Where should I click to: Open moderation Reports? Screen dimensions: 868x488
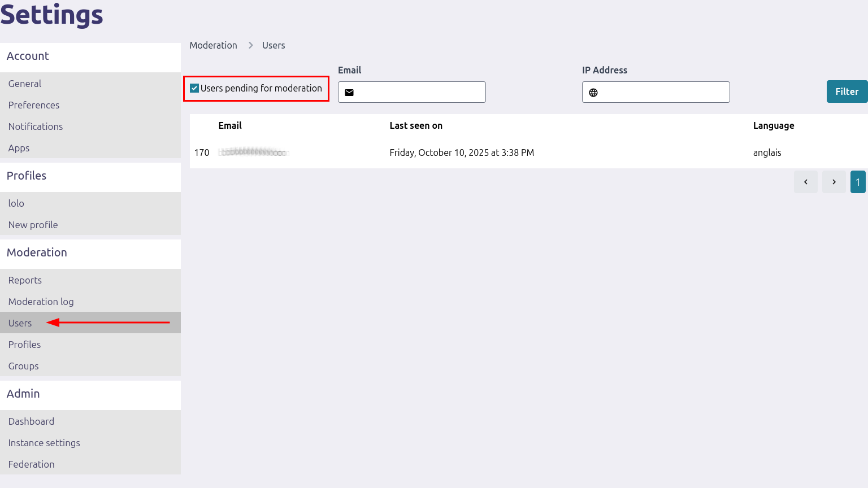tap(25, 280)
